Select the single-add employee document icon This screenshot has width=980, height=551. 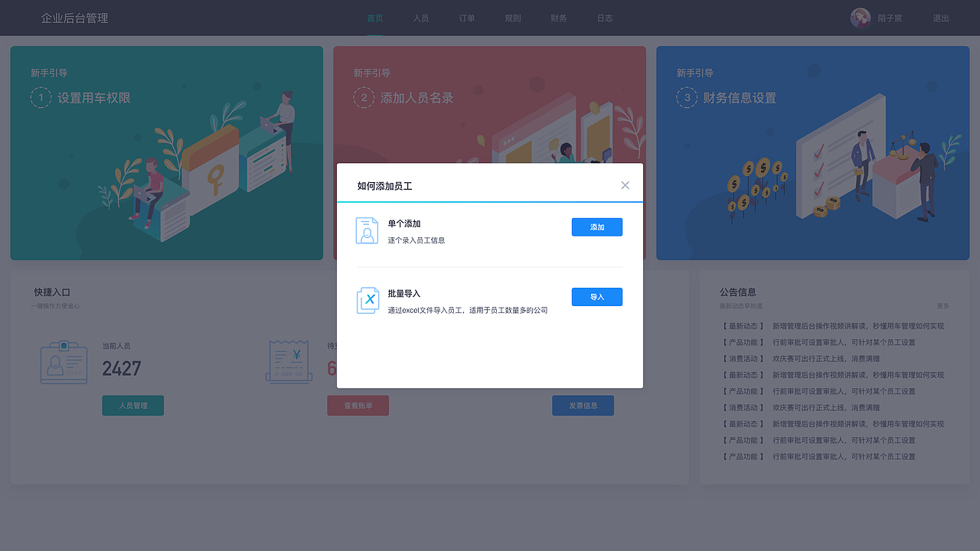367,231
